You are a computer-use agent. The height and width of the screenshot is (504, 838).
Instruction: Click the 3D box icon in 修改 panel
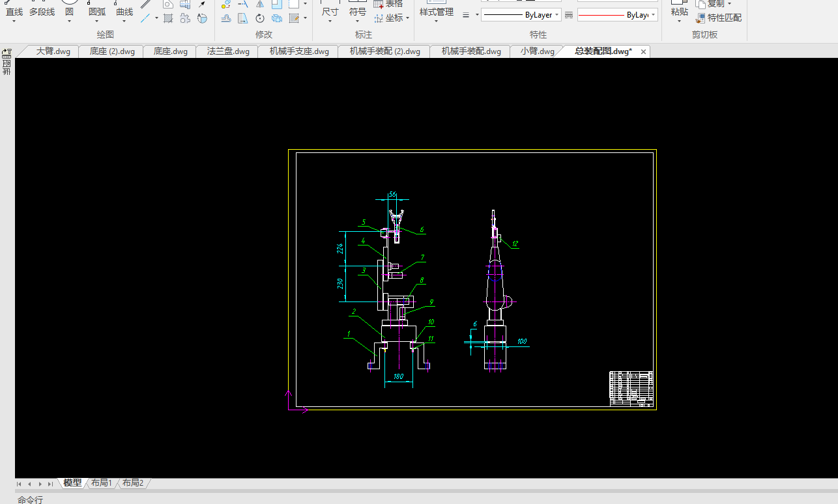(277, 18)
